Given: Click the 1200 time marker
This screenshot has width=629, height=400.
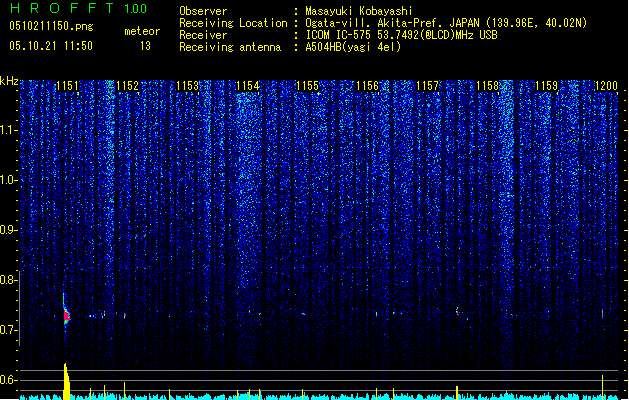Looking at the screenshot, I should coord(606,86).
